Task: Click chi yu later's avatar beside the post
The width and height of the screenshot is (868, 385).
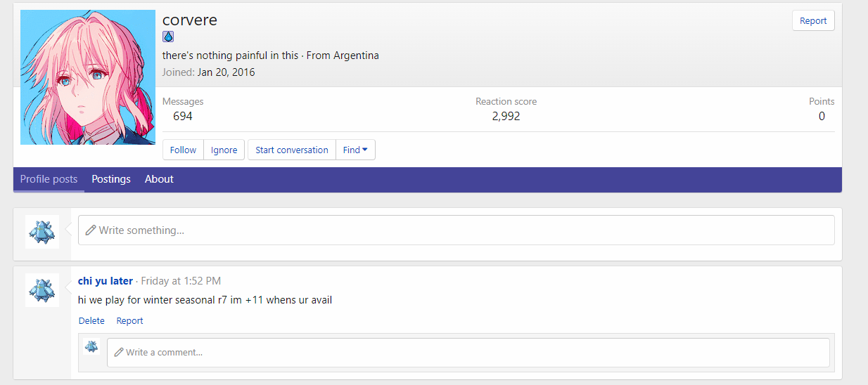Action: tap(42, 289)
